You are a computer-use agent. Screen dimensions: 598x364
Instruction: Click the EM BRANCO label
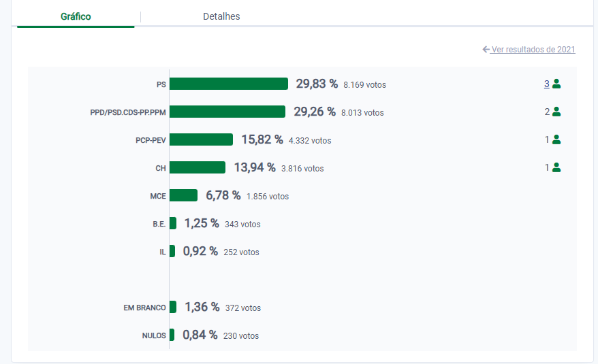tap(144, 308)
